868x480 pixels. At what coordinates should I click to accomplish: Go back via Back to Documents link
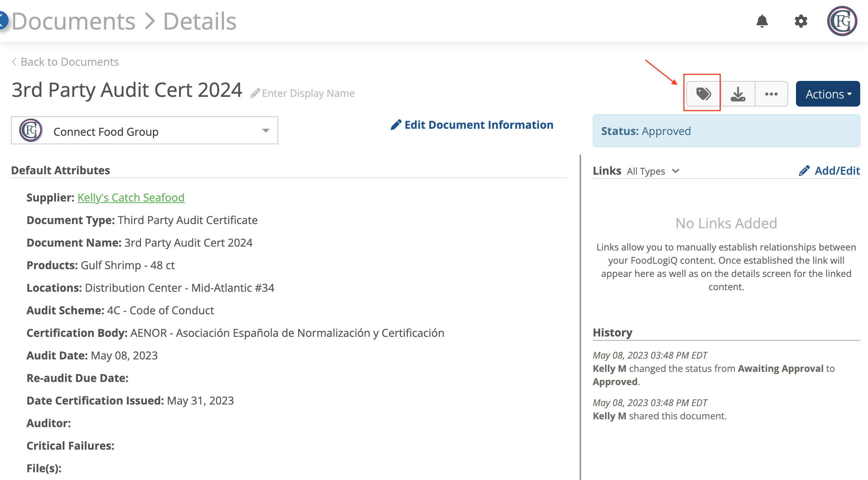tap(65, 62)
